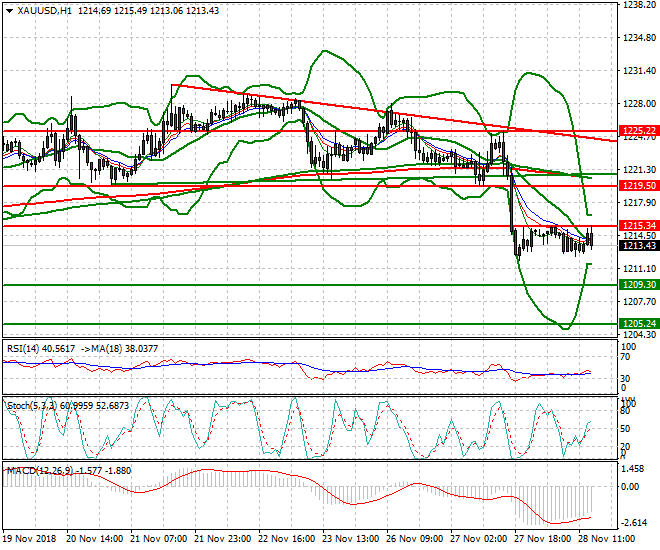
Task: Click the 22 Nov 16:00 time label
Action: point(287,539)
